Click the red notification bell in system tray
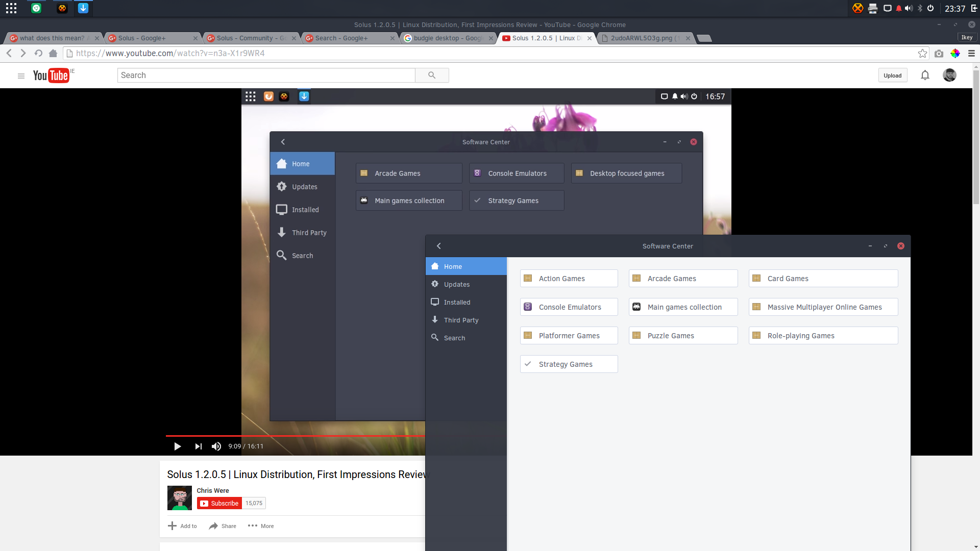The image size is (980, 551). pyautogui.click(x=898, y=8)
